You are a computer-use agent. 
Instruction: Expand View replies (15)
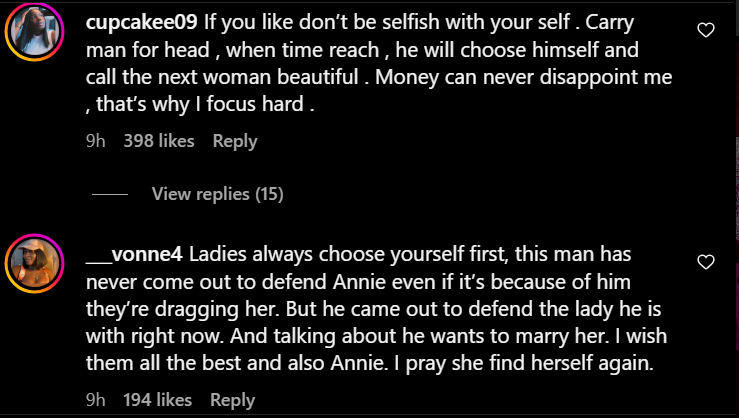[x=217, y=194]
